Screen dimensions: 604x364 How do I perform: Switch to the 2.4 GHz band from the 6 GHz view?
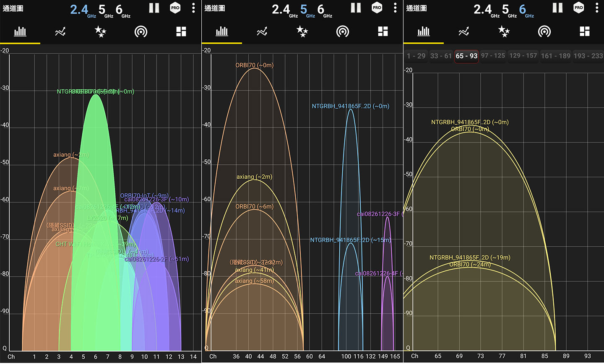pos(486,10)
